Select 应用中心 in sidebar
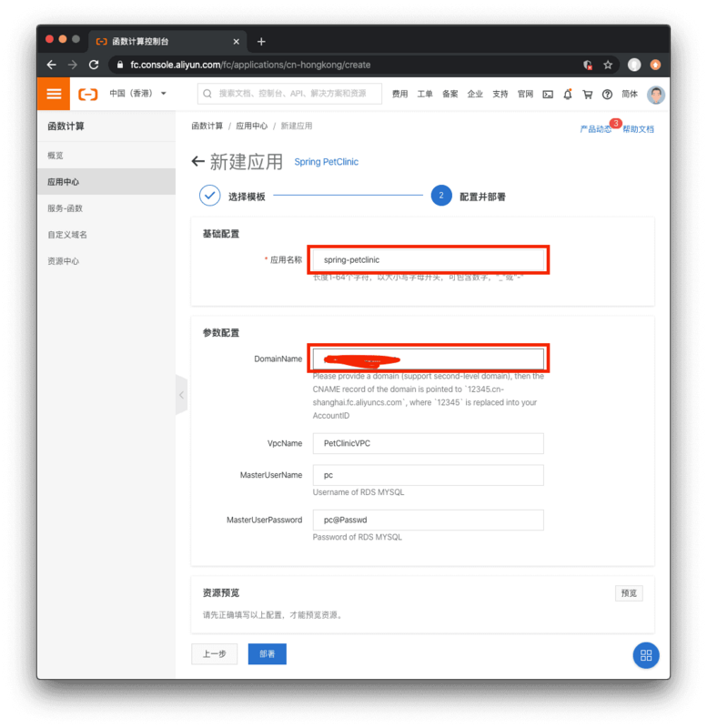 pyautogui.click(x=106, y=182)
